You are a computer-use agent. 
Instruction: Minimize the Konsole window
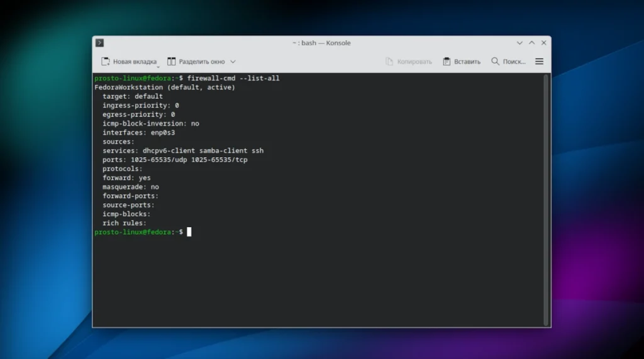(x=519, y=43)
